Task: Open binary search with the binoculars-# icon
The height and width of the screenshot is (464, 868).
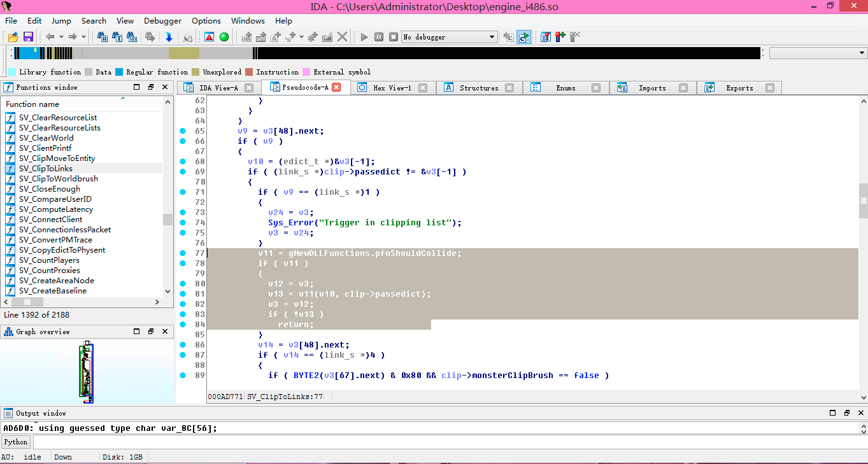Action: point(102,36)
